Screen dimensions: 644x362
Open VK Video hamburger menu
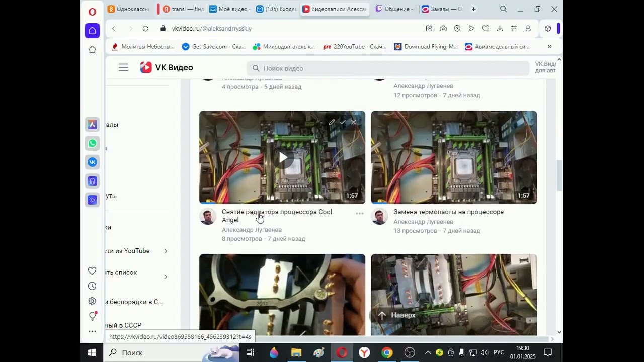click(x=123, y=68)
